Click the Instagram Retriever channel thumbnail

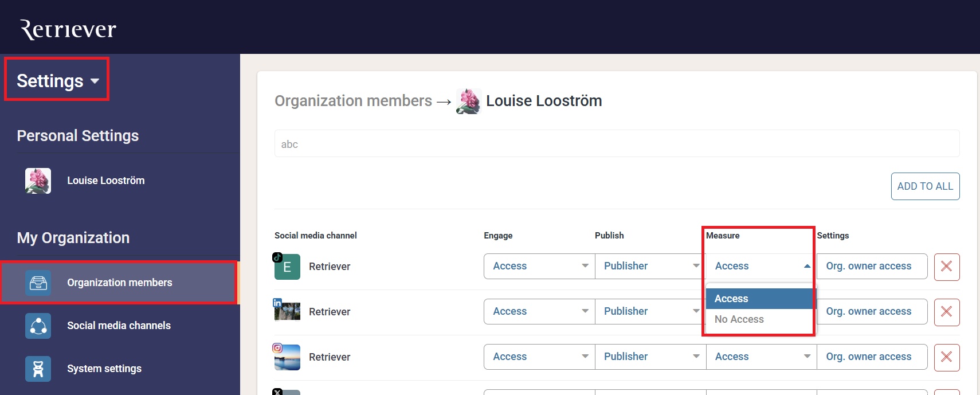tap(287, 357)
